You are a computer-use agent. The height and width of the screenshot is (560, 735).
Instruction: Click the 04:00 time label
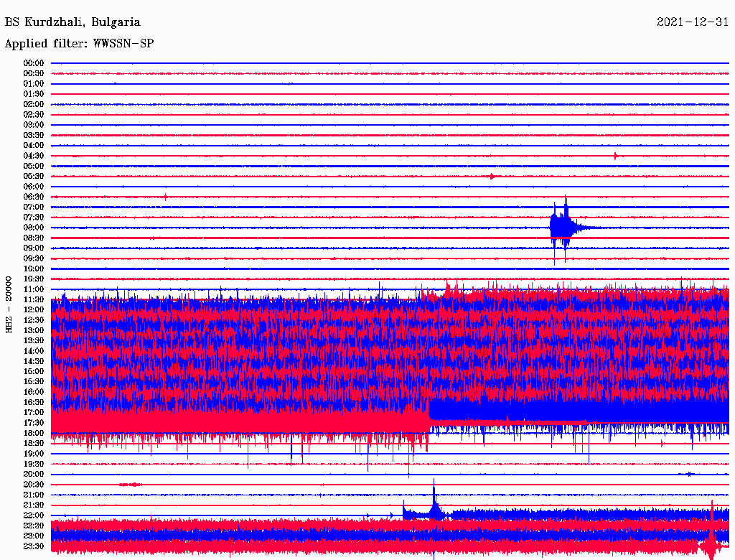click(x=34, y=146)
